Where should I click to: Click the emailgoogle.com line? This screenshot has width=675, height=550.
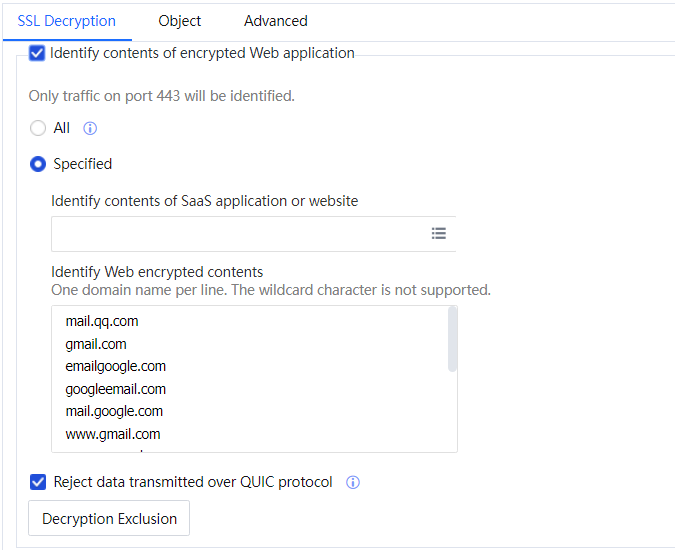pos(116,366)
